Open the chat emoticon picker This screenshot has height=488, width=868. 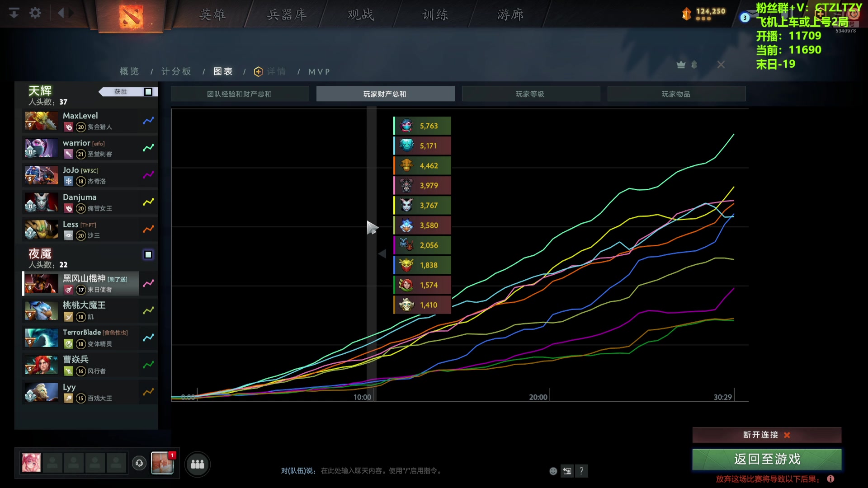coord(553,471)
